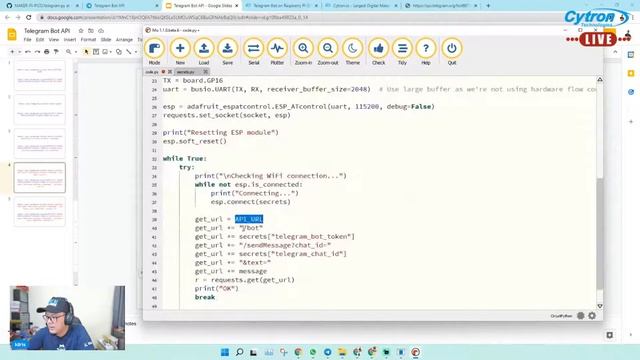Open Mu administration gear icon
Viewport: 640px width, 360px height.
pyautogui.click(x=592, y=316)
